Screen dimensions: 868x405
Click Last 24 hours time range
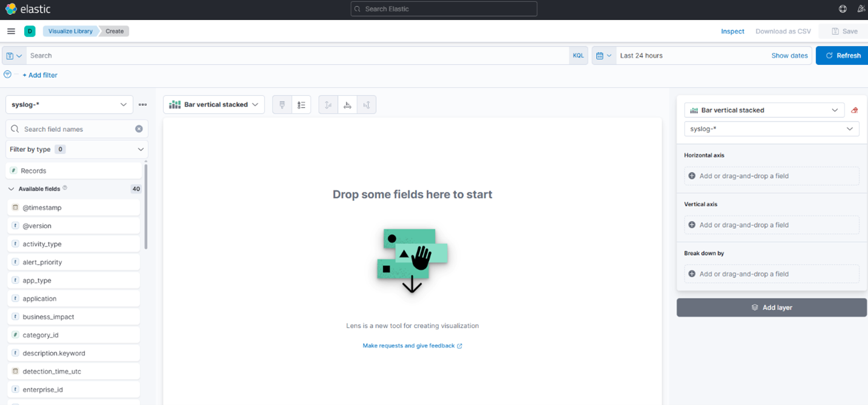coord(641,55)
